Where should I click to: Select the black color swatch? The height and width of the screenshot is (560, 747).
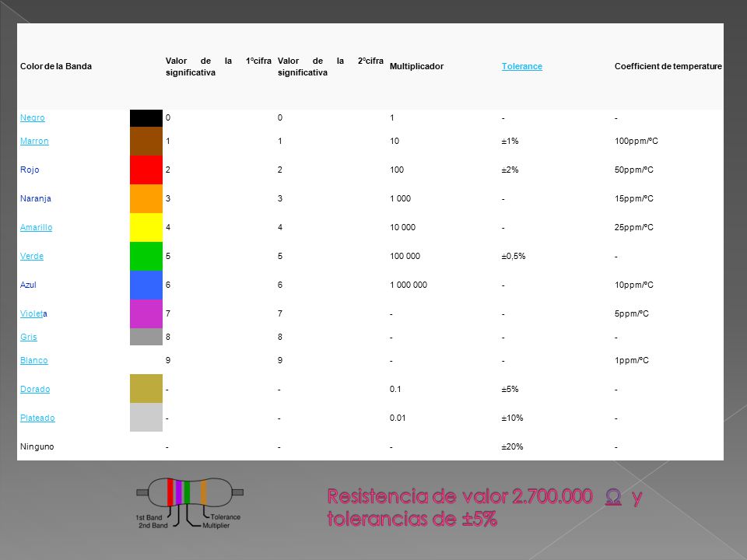pyautogui.click(x=146, y=118)
